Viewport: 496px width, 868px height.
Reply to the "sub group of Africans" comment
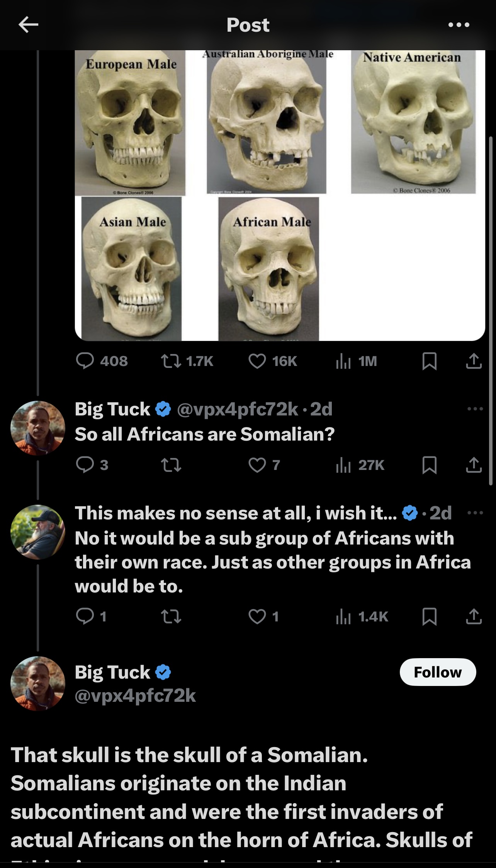[85, 616]
